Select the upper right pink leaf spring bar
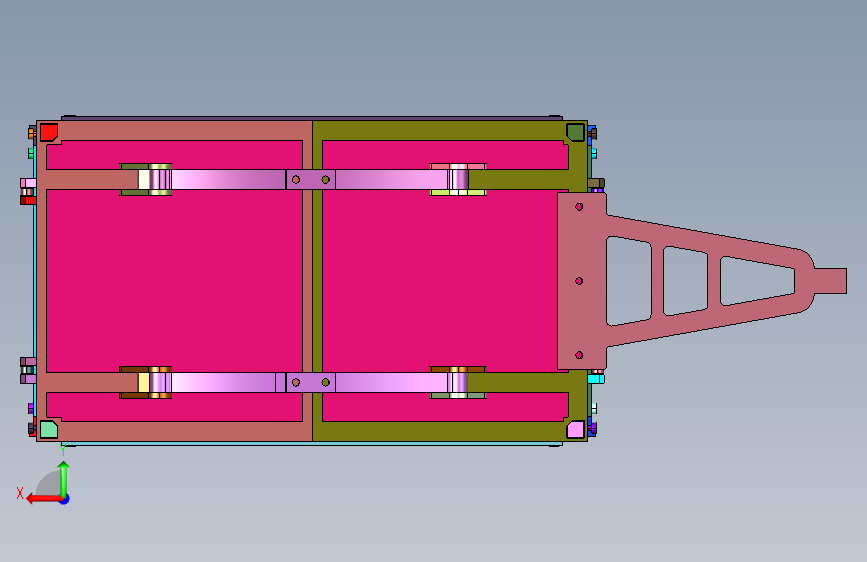This screenshot has width=867, height=562. pos(391,180)
